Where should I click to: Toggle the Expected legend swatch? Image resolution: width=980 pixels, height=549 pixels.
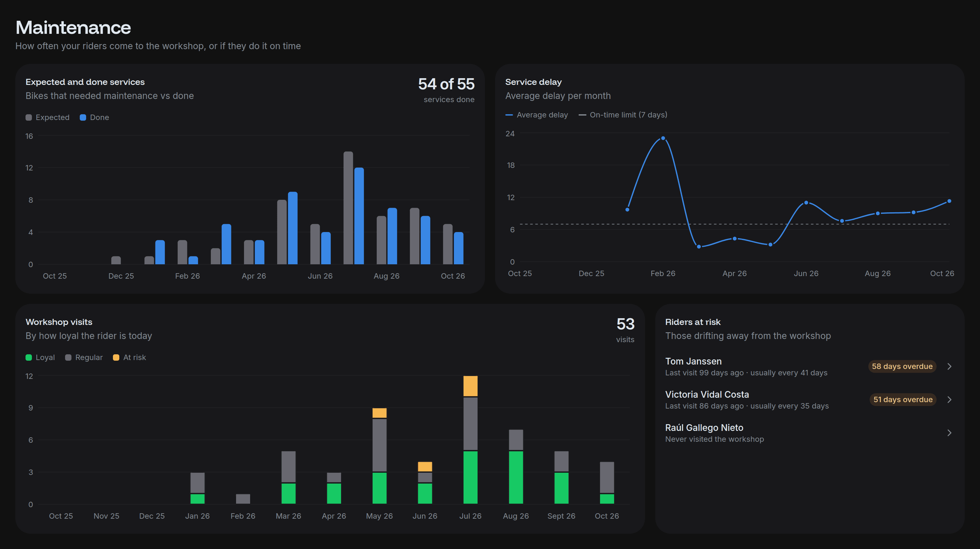[x=28, y=117]
